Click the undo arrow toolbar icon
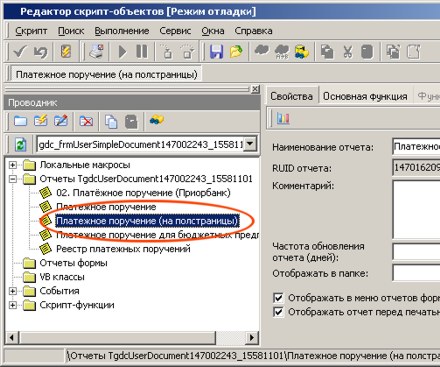 (41, 52)
